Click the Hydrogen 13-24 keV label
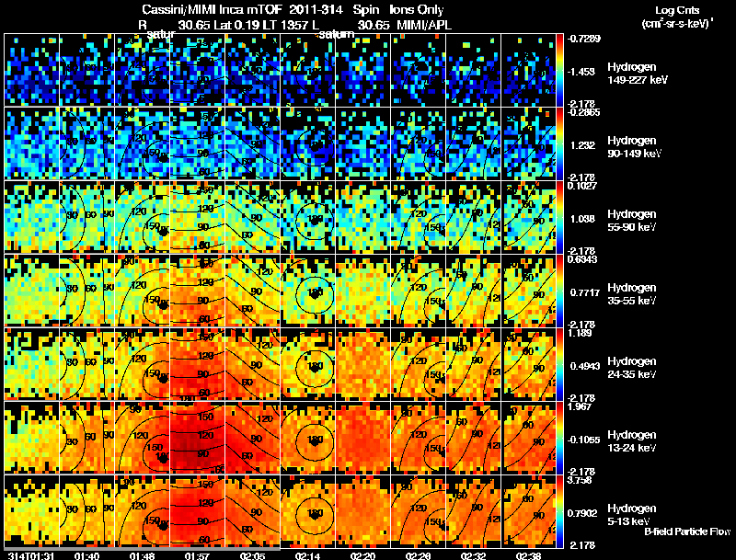 pyautogui.click(x=631, y=441)
